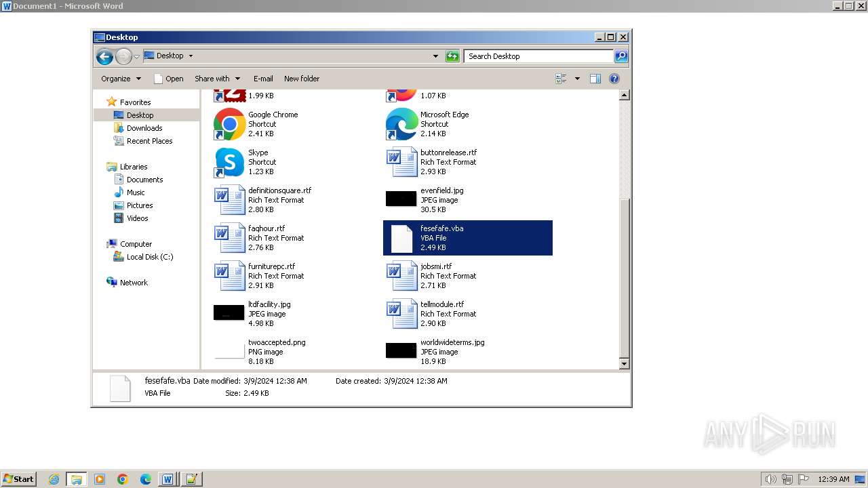Click the Forward navigation arrow
The height and width of the screenshot is (488, 868).
pos(123,56)
